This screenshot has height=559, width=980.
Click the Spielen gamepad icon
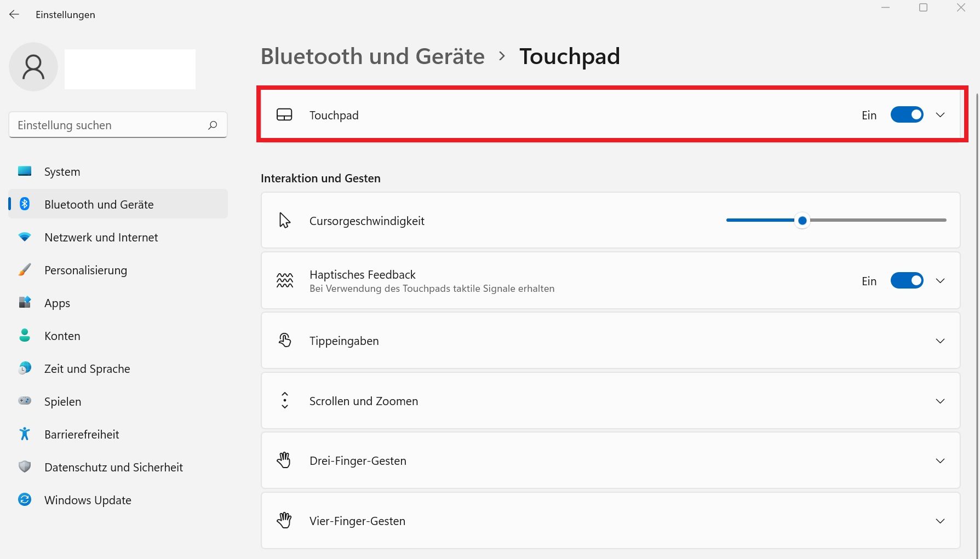[25, 401]
